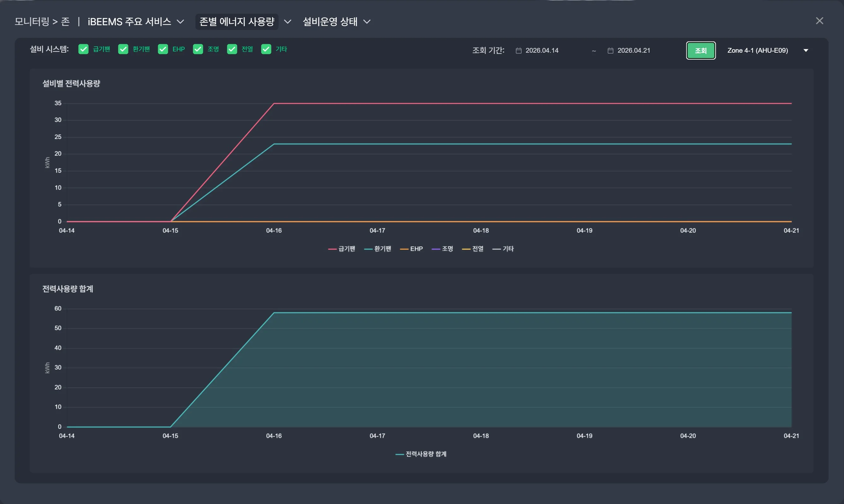
Task: Toggle the 전열 legend color line
Action: 466,249
